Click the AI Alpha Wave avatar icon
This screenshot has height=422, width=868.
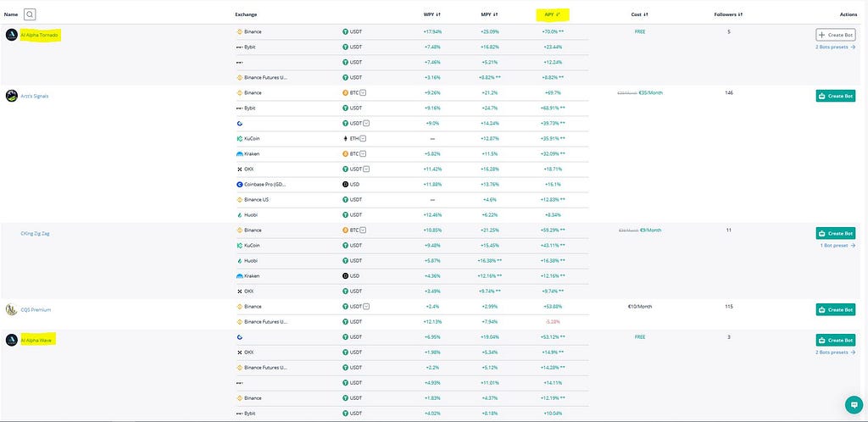tap(12, 340)
